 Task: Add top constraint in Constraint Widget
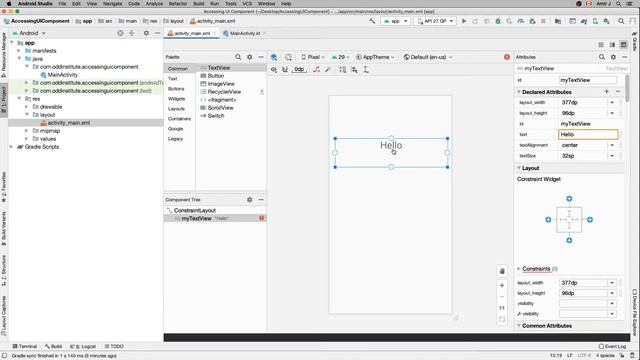[x=569, y=199]
